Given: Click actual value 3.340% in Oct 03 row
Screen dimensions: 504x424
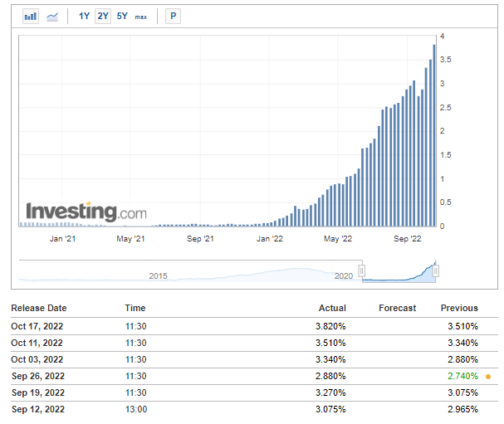Looking at the screenshot, I should (330, 359).
